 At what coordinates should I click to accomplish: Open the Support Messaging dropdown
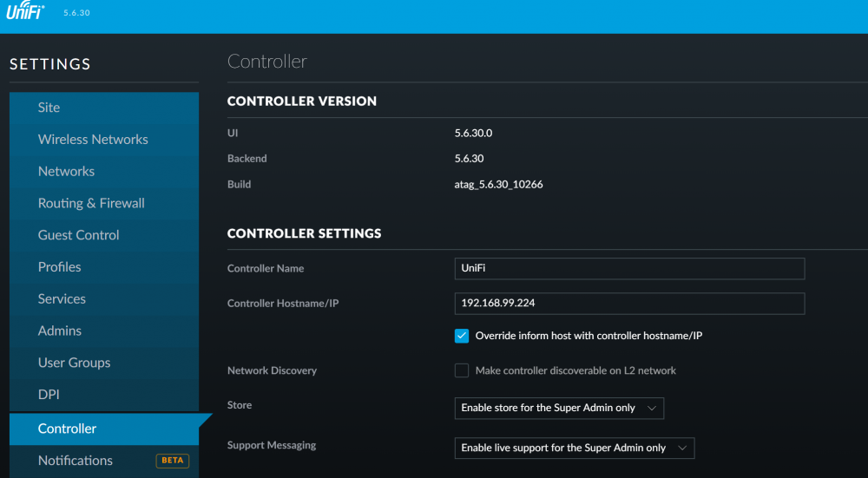point(575,449)
